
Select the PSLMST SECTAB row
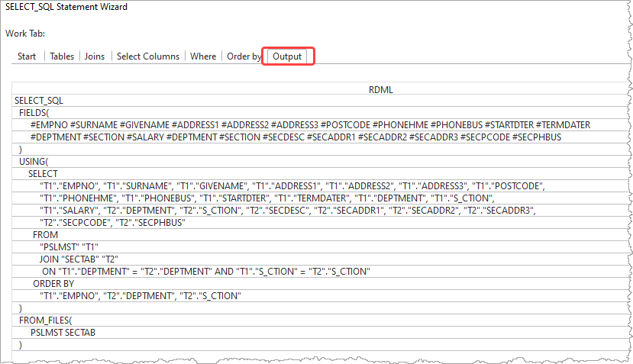click(322, 333)
